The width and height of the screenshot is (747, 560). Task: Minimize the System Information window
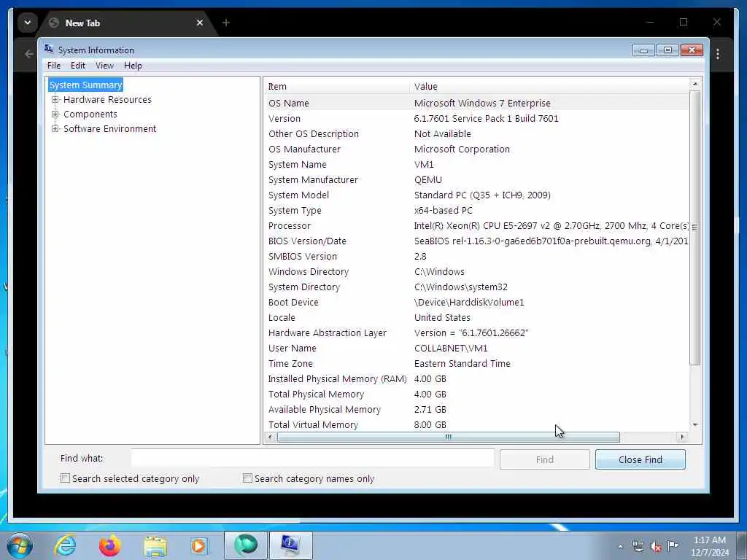coord(643,50)
